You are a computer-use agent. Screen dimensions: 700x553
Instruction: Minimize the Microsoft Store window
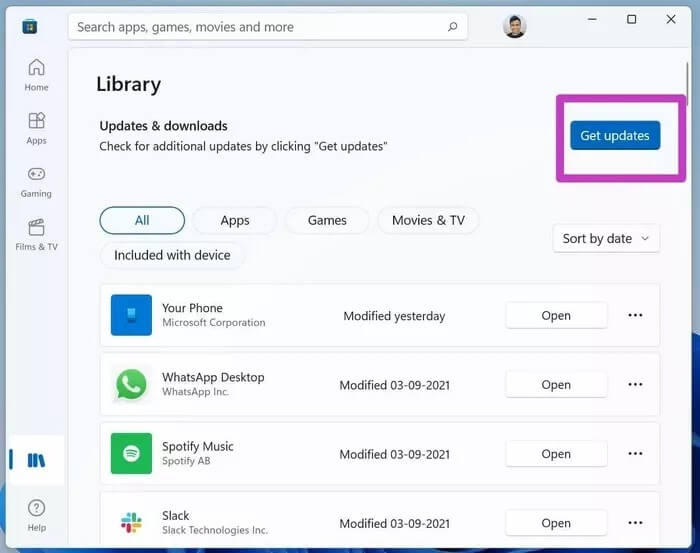coord(592,19)
